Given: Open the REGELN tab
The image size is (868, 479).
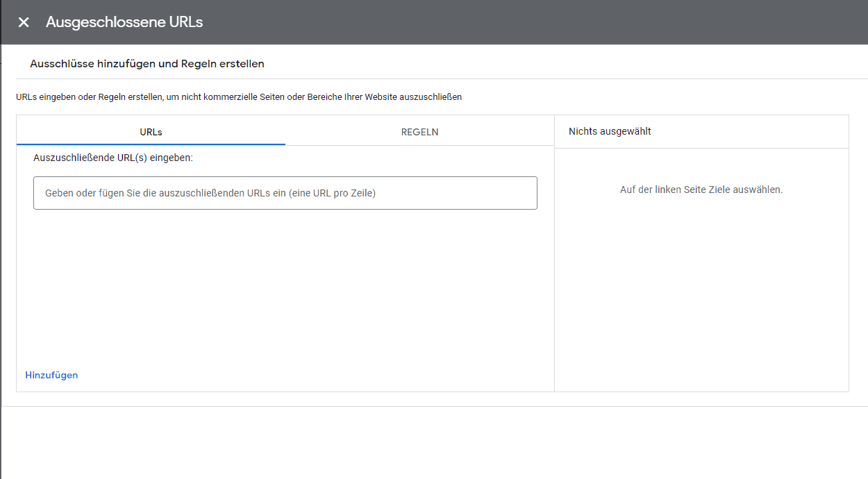Looking at the screenshot, I should coord(419,132).
